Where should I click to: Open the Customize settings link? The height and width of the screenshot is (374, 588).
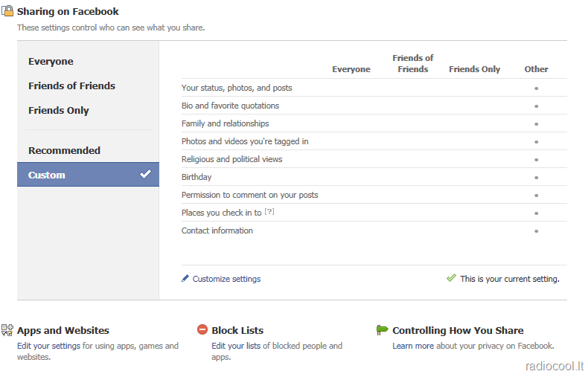tap(226, 279)
